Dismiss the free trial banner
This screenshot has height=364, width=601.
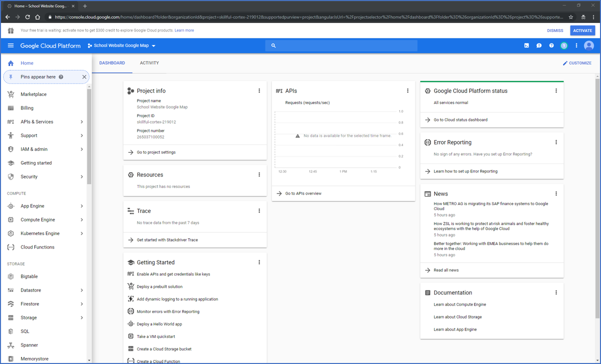coord(555,30)
